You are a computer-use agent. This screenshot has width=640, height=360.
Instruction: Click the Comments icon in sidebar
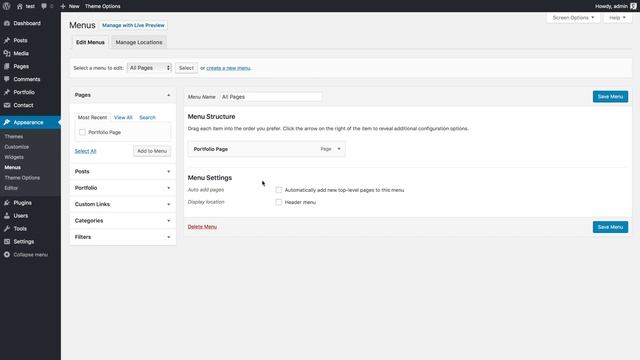pyautogui.click(x=7, y=79)
